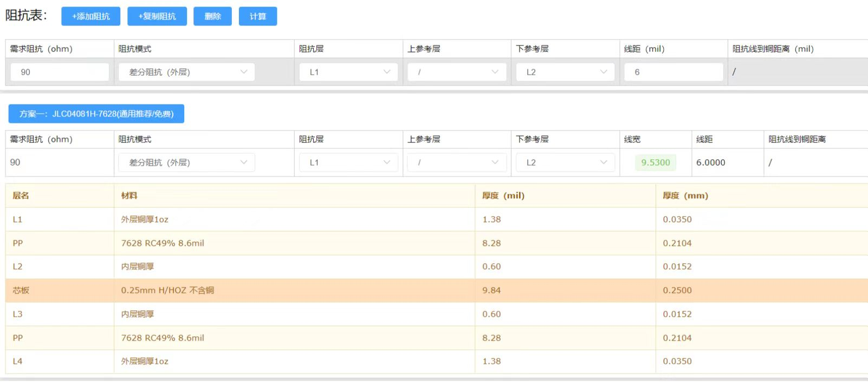The image size is (868, 392).
Task: Click the 厚度 (mil) column header
Action: click(503, 195)
